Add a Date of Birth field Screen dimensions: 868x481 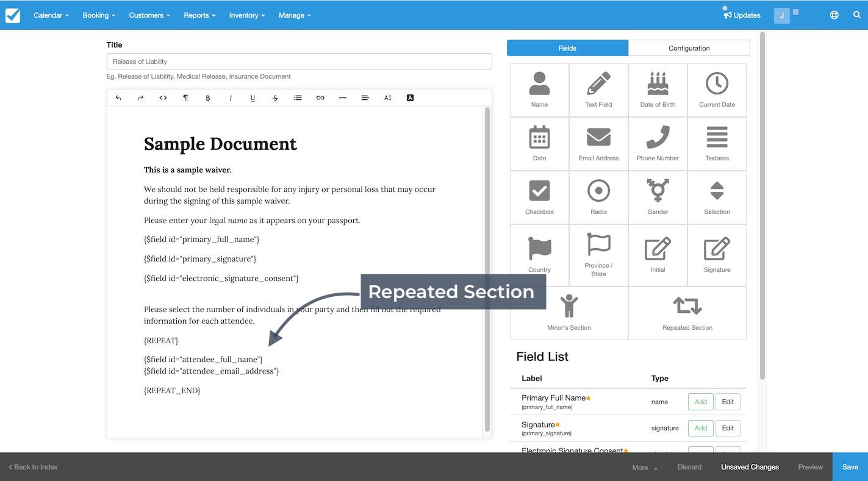pos(658,90)
